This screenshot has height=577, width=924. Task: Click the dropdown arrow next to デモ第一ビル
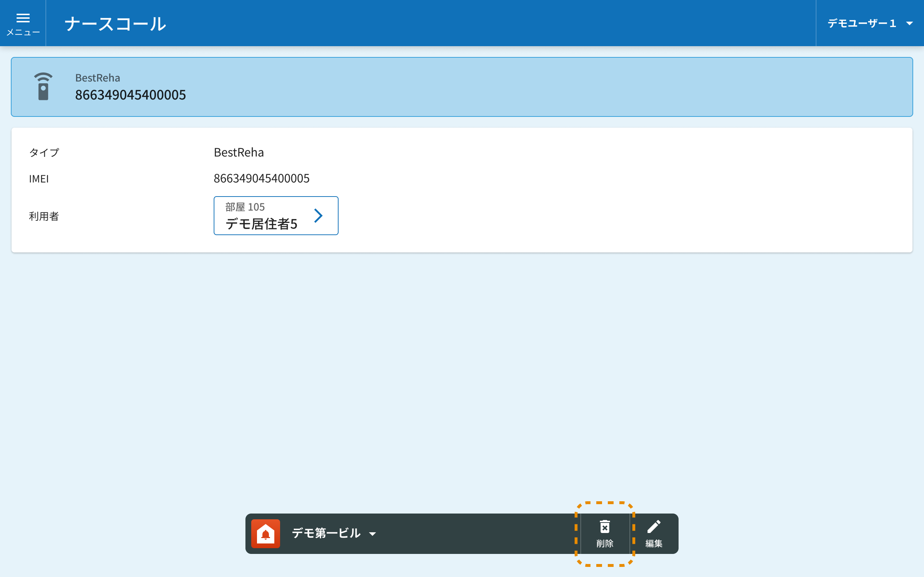click(x=372, y=534)
